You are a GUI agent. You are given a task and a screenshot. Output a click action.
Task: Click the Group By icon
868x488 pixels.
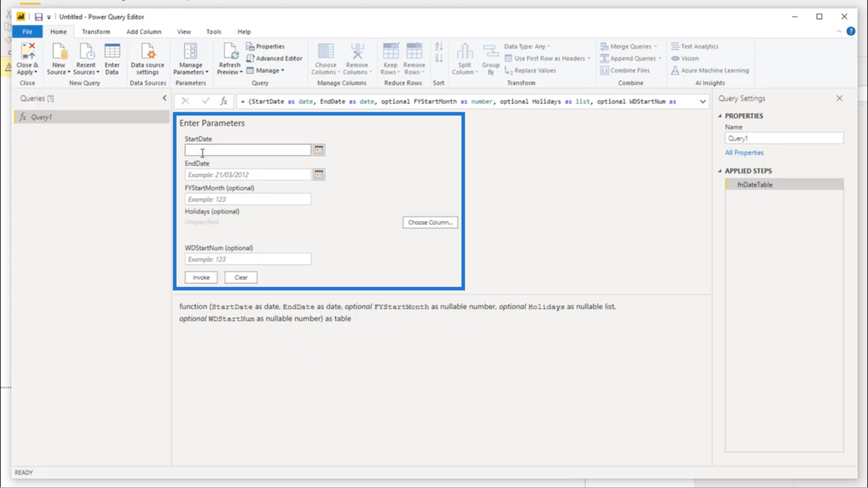pyautogui.click(x=490, y=52)
